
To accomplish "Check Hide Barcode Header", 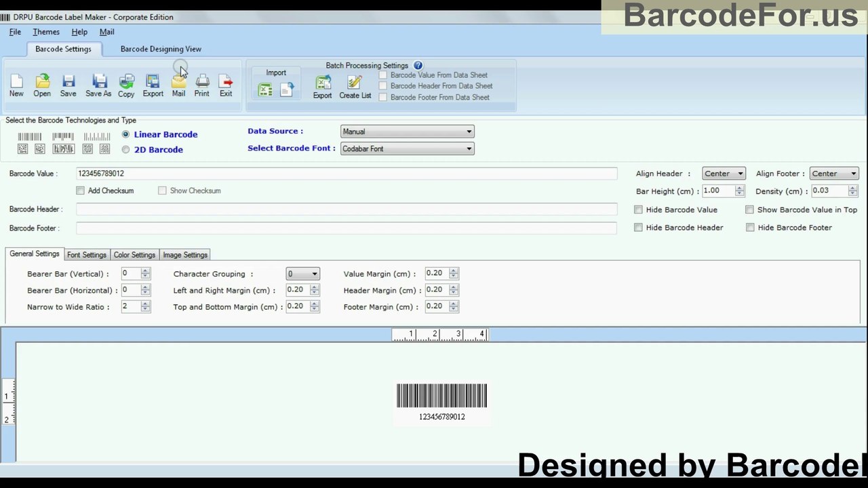I will pyautogui.click(x=638, y=228).
